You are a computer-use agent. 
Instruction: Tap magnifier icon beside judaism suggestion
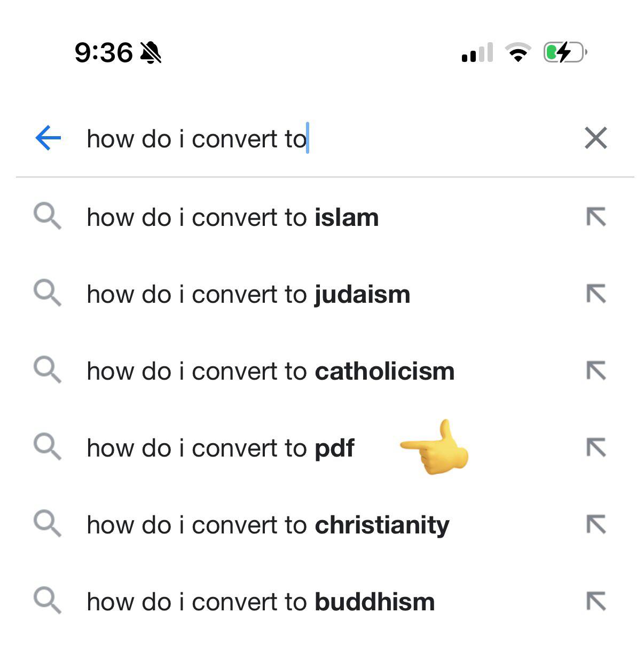click(47, 294)
